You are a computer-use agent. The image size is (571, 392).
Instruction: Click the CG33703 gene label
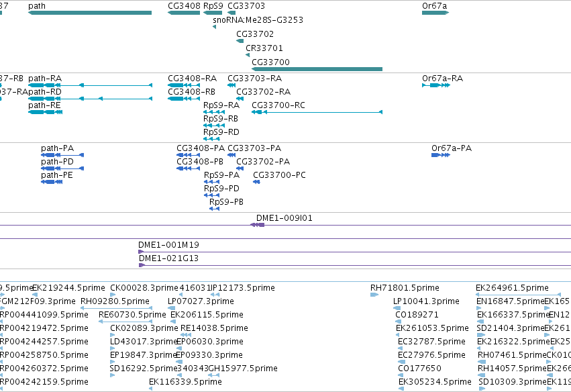pos(246,6)
